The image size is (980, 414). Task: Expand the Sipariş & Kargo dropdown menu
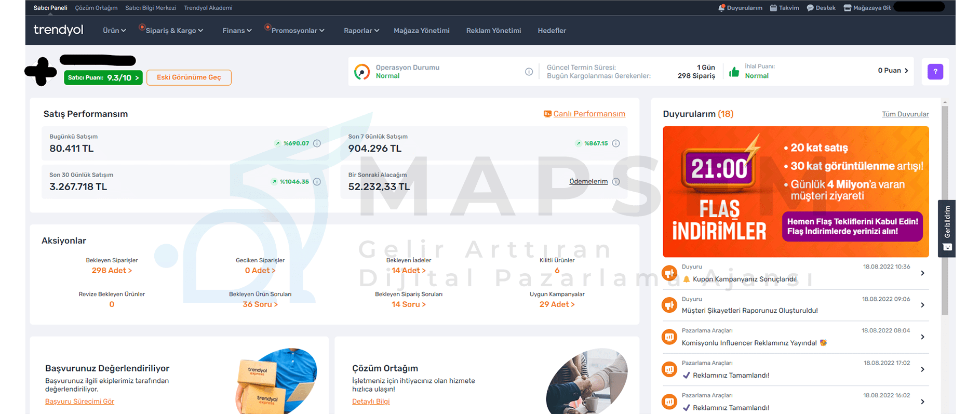(x=174, y=31)
